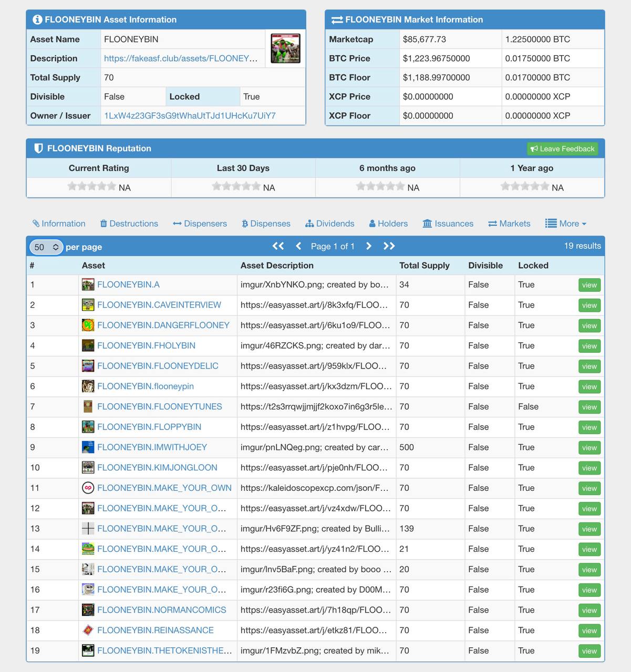The height and width of the screenshot is (672, 631).
Task: Click the FLOONEYBIN.flooneypin asset icon
Action: point(88,386)
